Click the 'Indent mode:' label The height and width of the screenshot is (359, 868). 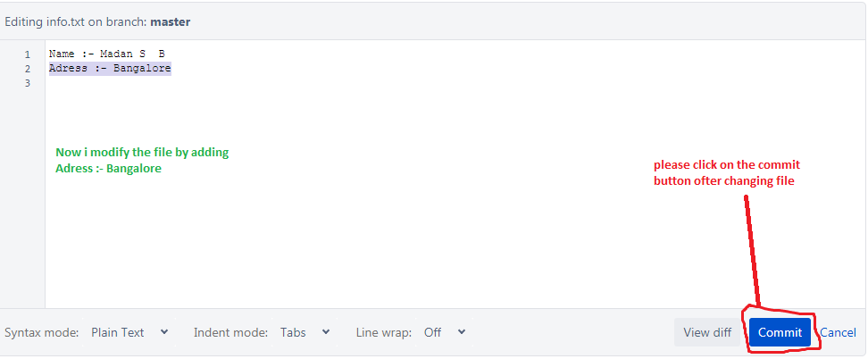[230, 332]
